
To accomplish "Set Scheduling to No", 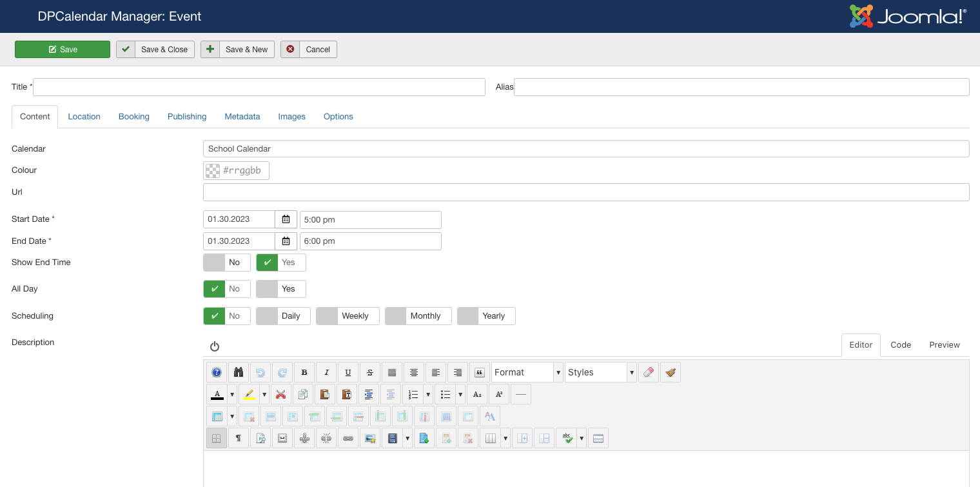I will pos(227,316).
